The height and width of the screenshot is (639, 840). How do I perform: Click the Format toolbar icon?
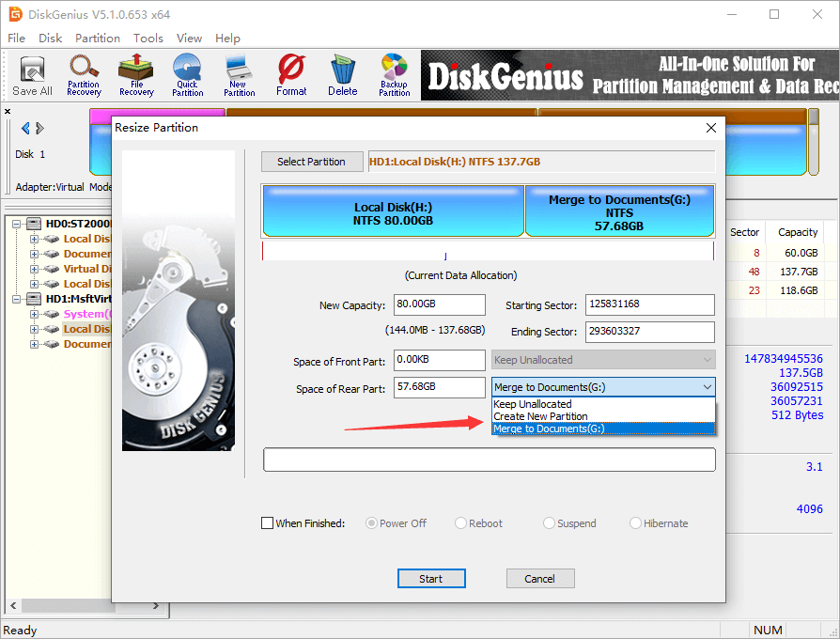(291, 75)
